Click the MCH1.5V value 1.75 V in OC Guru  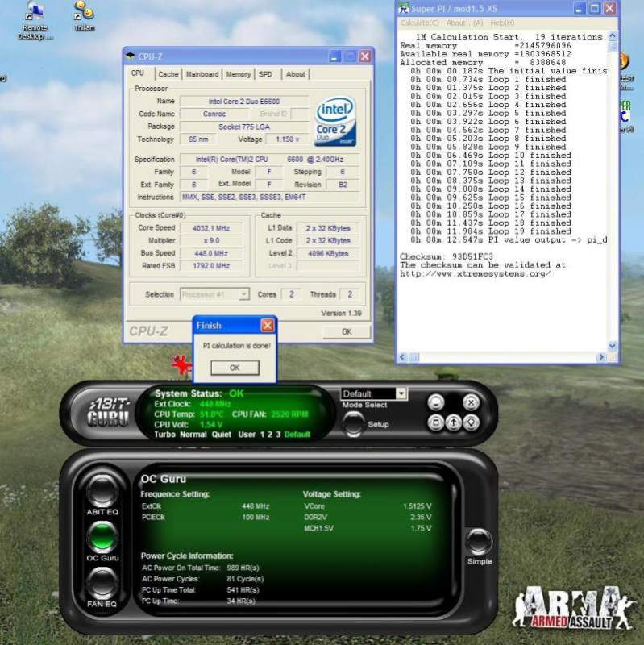click(x=421, y=528)
